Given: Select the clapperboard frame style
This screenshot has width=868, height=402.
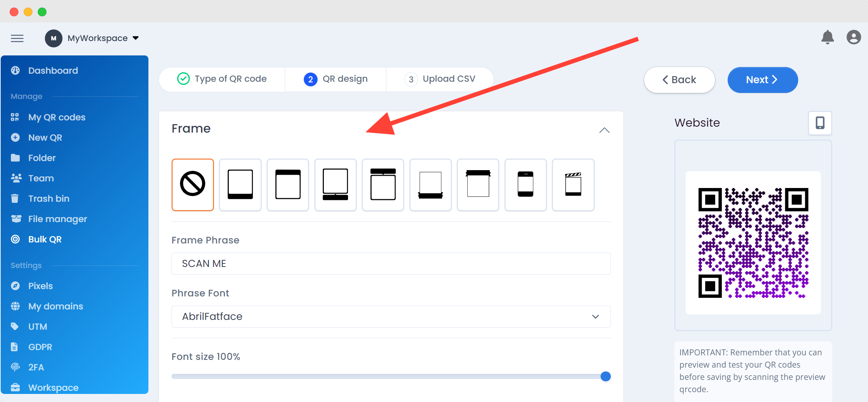Looking at the screenshot, I should 573,185.
